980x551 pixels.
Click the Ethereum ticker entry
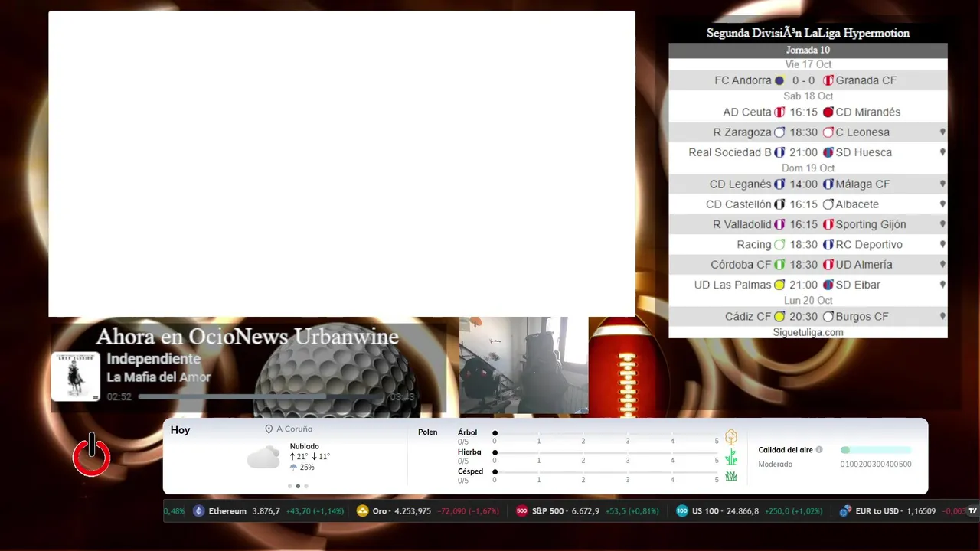[268, 511]
